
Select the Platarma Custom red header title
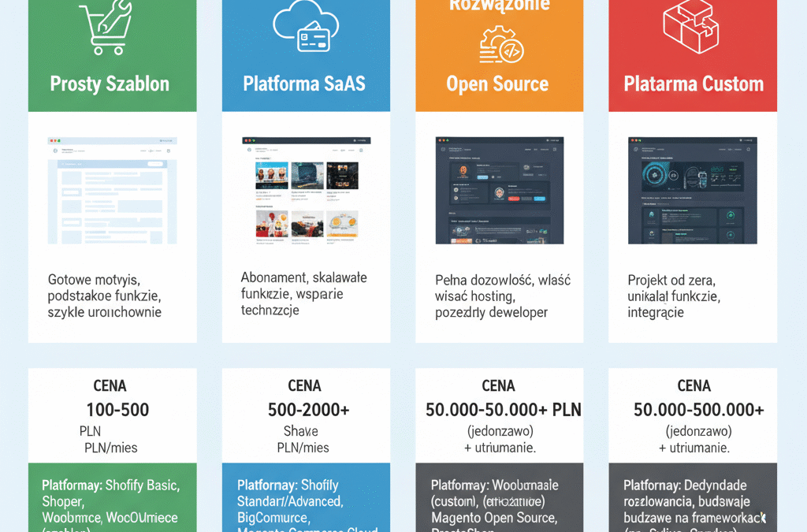(x=694, y=84)
